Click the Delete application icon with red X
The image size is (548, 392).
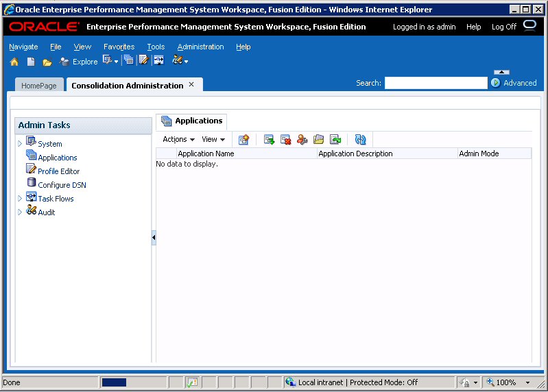[x=286, y=140]
